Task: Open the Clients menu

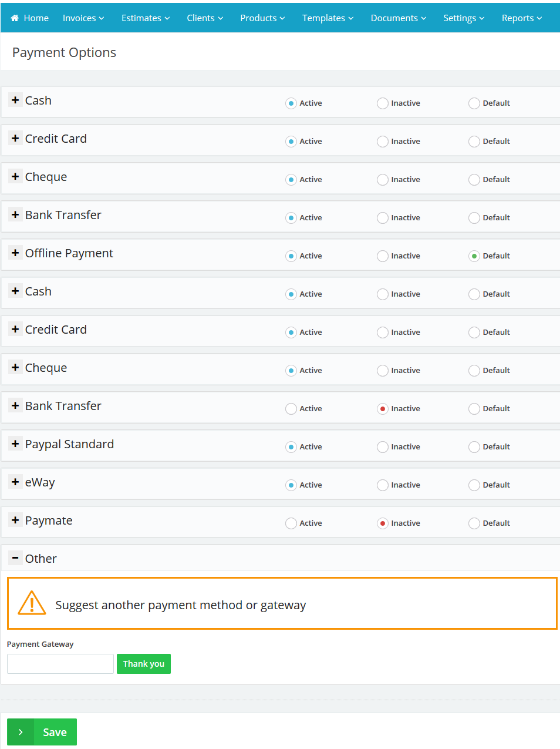Action: tap(205, 18)
